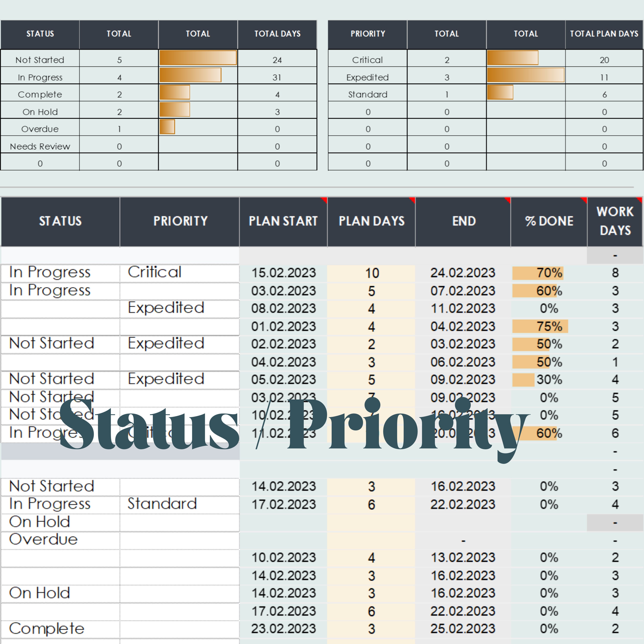This screenshot has width=644, height=644.
Task: Click the 13.02.2023 end date cell
Action: (463, 558)
